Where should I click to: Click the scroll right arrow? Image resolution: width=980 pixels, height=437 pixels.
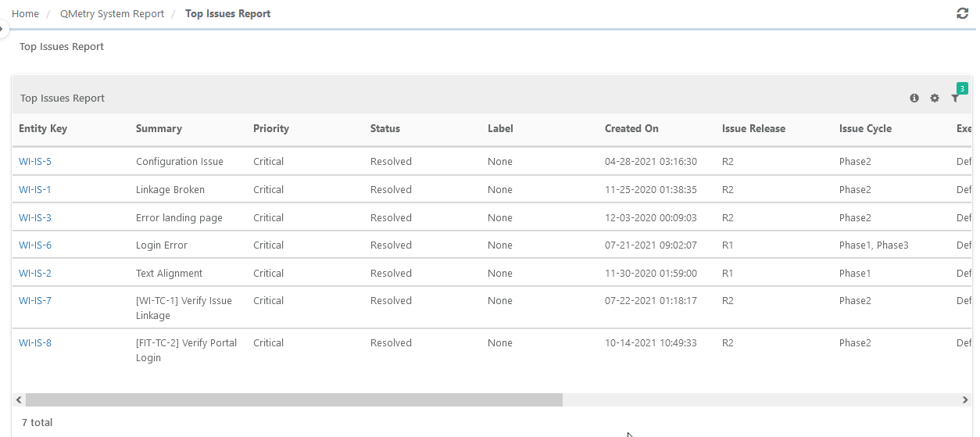965,399
